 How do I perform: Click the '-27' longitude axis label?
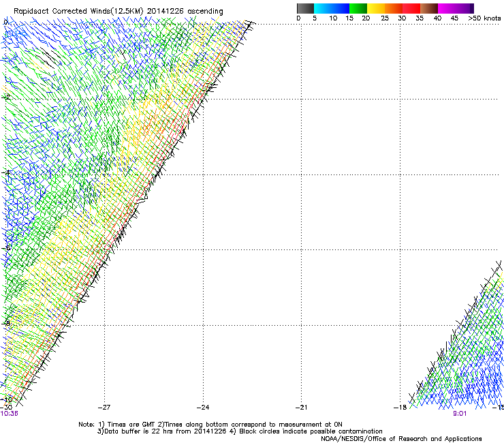pyautogui.click(x=104, y=408)
